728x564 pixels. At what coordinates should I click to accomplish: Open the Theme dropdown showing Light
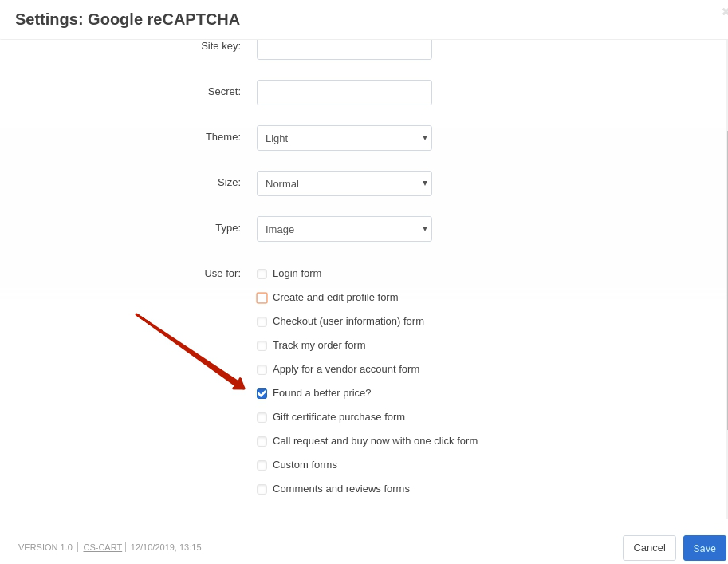coord(344,138)
